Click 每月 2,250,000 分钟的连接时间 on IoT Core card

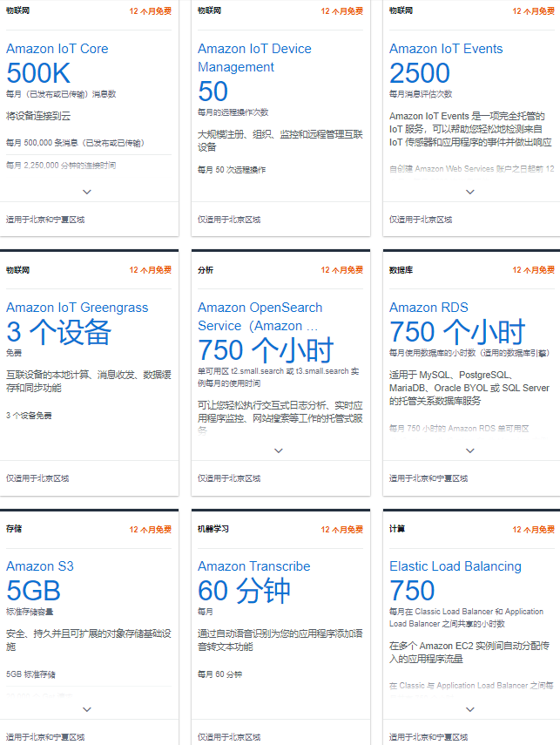click(x=61, y=166)
